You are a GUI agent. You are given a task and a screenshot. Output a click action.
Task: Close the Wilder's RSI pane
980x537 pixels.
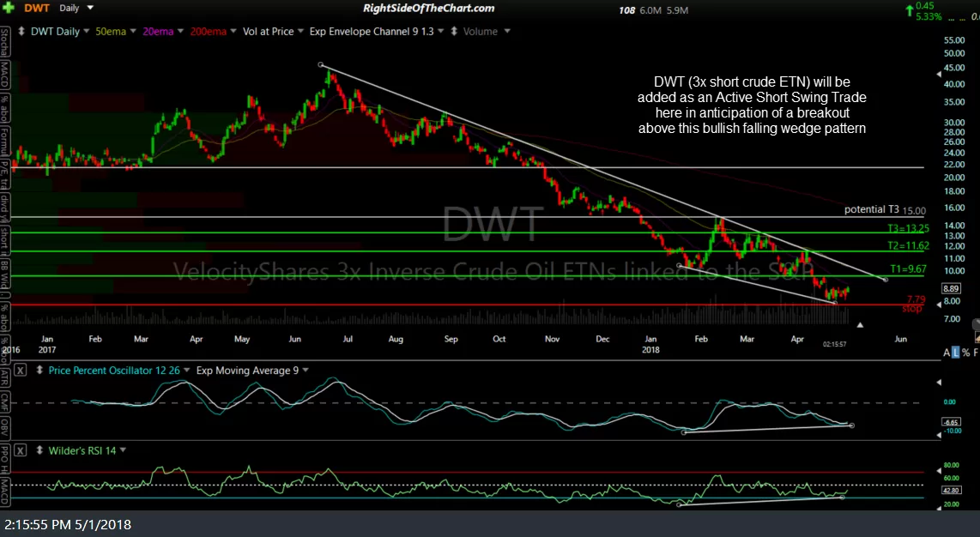point(20,450)
